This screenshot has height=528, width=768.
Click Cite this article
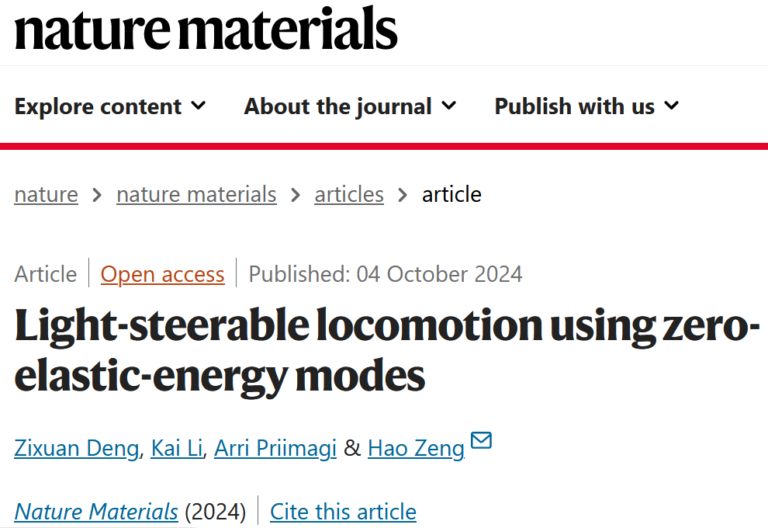point(343,512)
